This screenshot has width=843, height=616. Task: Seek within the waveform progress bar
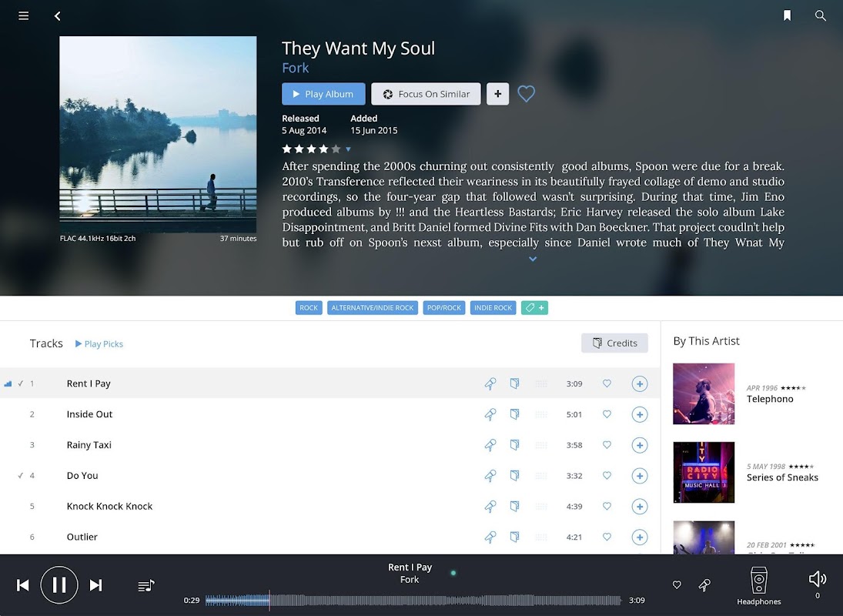pyautogui.click(x=413, y=601)
